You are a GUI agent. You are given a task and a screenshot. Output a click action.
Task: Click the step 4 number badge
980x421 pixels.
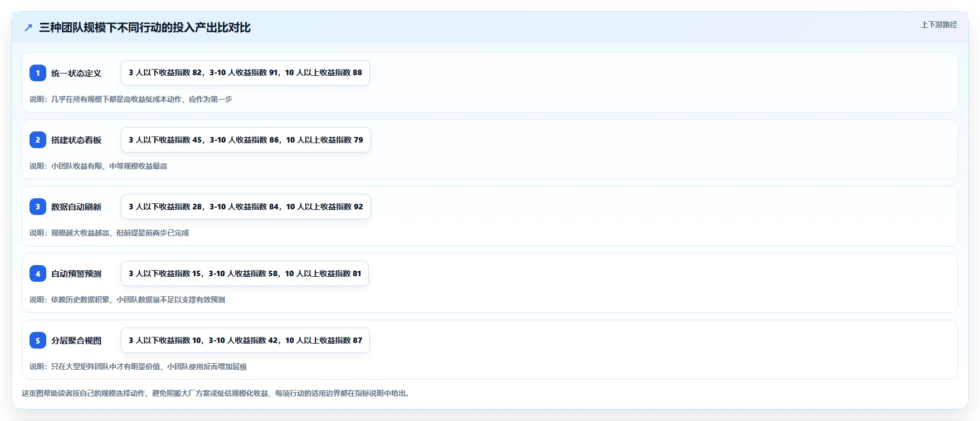pos(38,273)
